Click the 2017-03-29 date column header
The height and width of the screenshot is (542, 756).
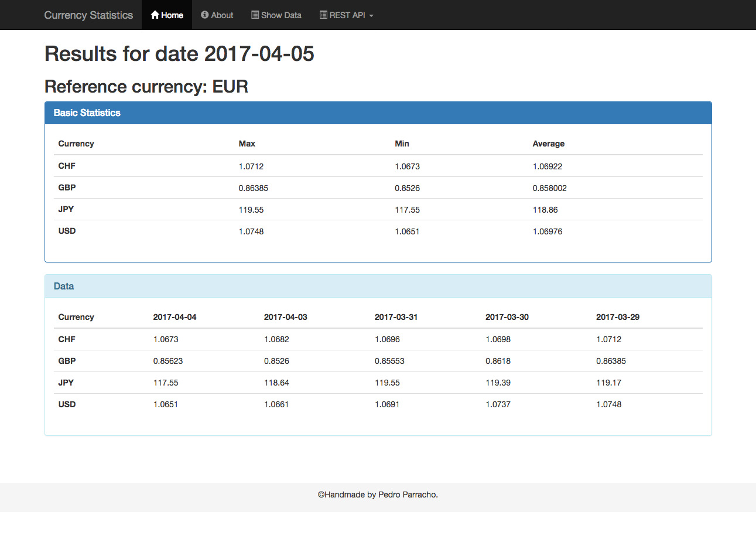click(617, 317)
